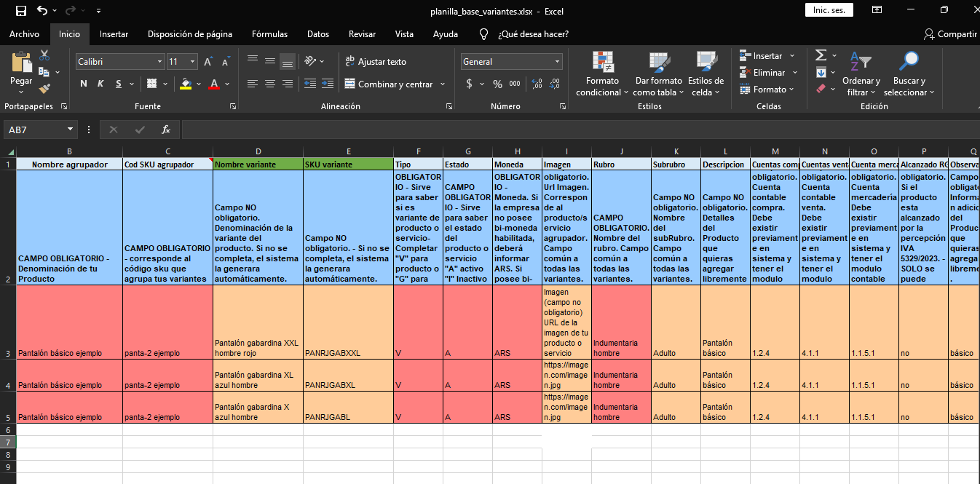This screenshot has height=484, width=980.
Task: Click the Formato cells button
Action: coord(767,90)
